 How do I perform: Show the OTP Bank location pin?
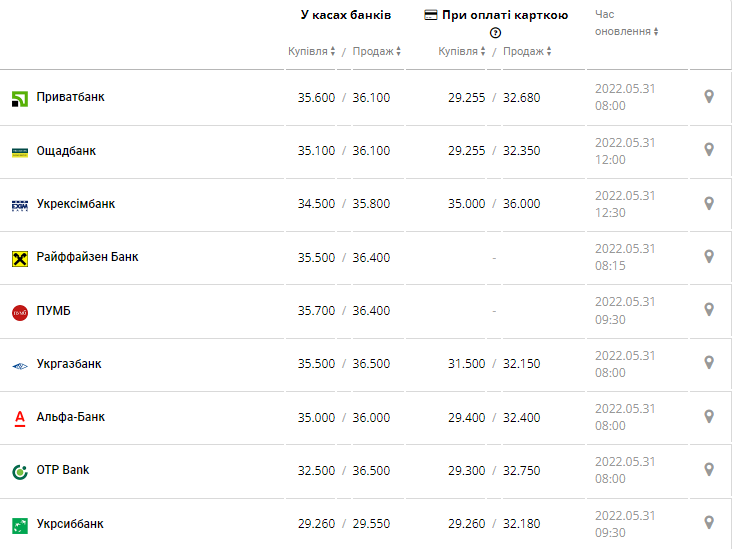coord(709,469)
